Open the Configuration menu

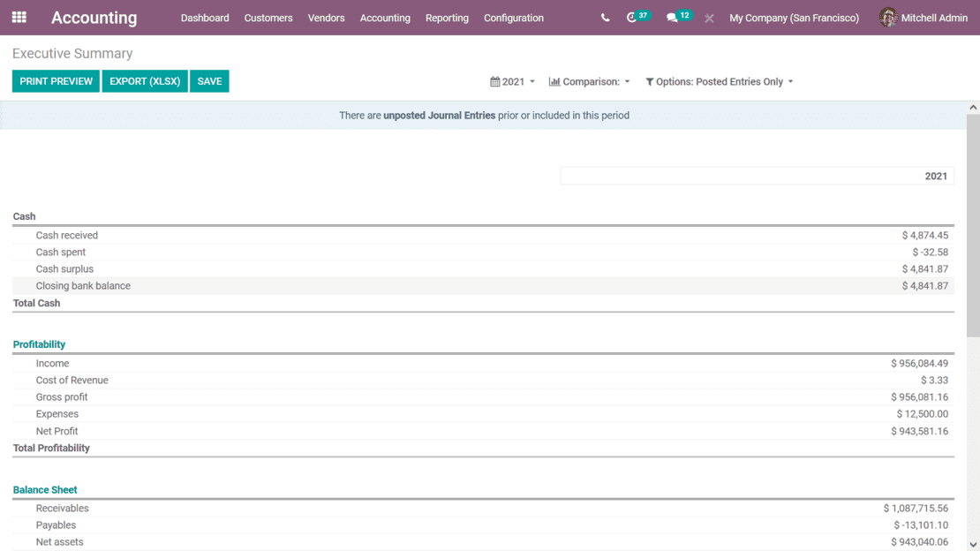click(514, 18)
